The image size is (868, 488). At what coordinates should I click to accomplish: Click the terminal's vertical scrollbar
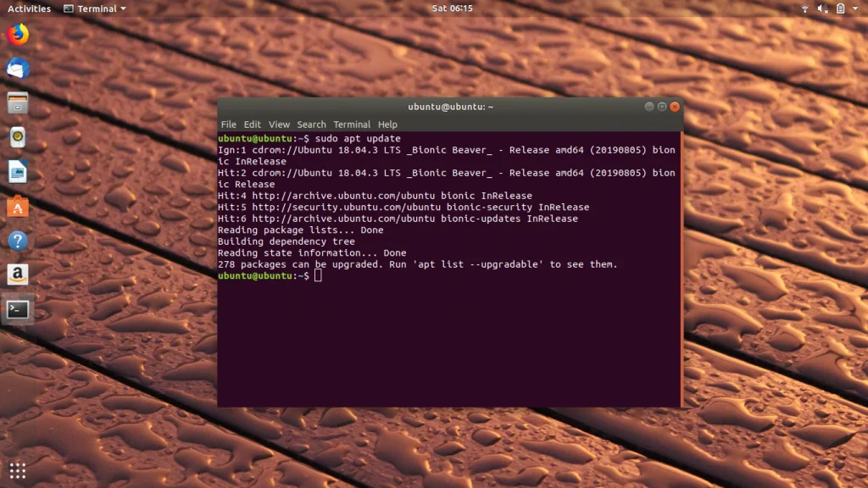coord(682,269)
